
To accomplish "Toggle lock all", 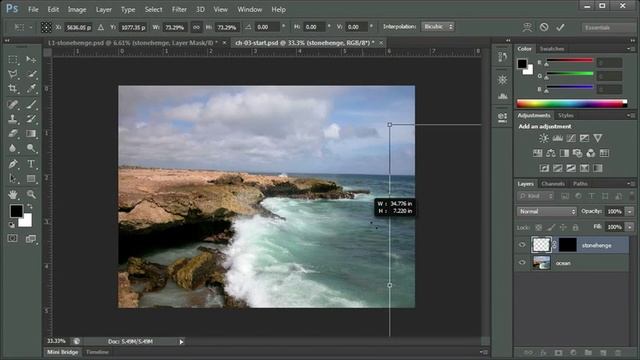I will (x=576, y=227).
